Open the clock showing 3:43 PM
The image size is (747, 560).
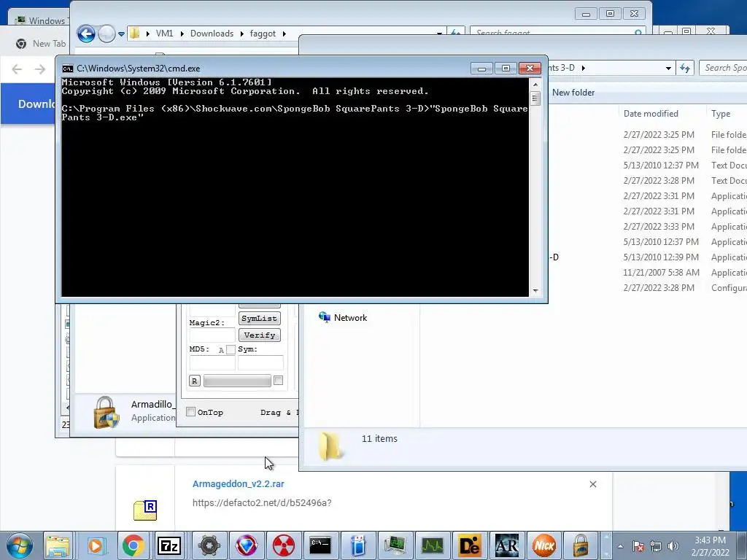(x=710, y=540)
